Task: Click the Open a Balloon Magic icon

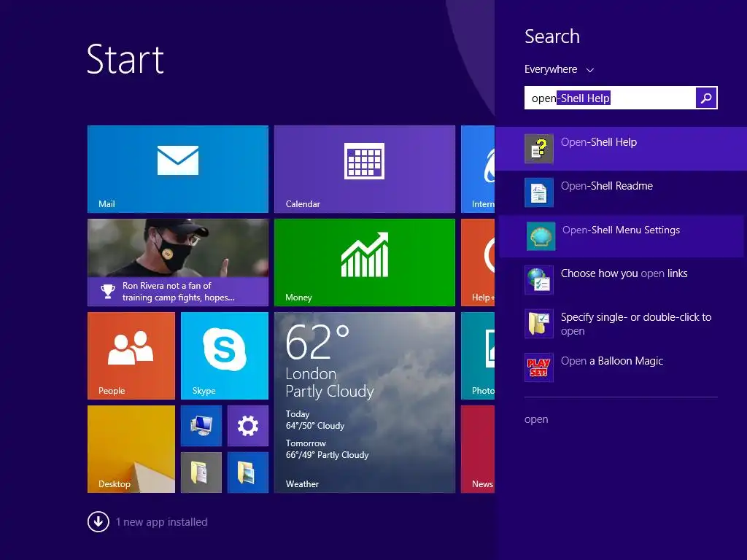Action: pyautogui.click(x=539, y=367)
